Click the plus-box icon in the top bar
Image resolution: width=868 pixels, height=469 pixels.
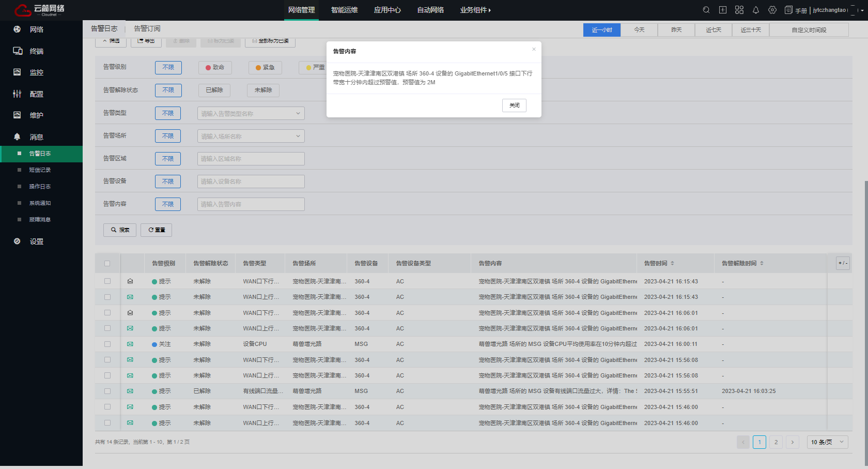[x=723, y=10]
